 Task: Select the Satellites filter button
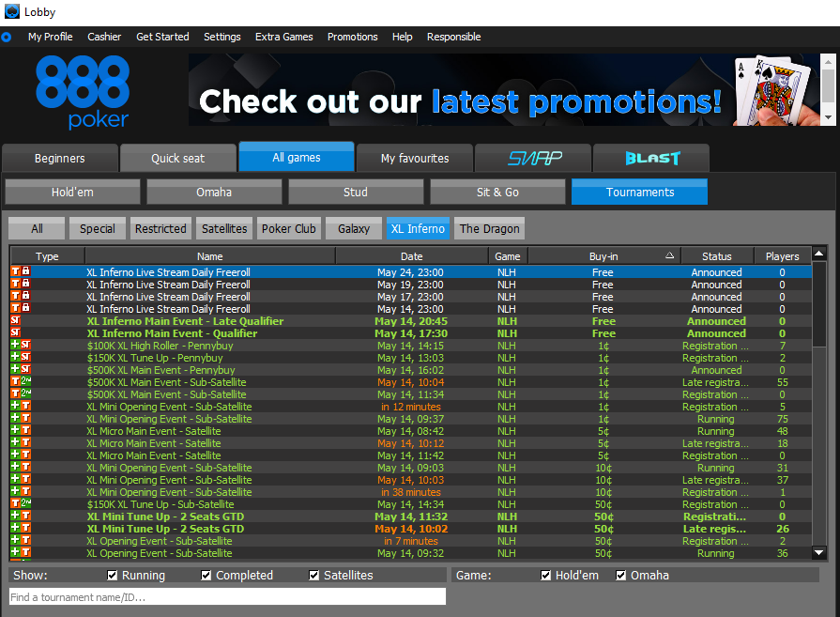225,228
